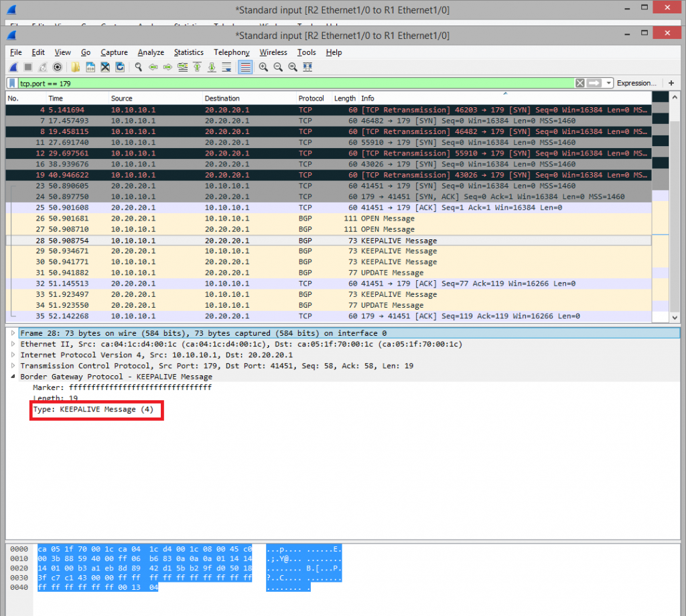Start a new capture with the shark fin icon

click(x=12, y=67)
